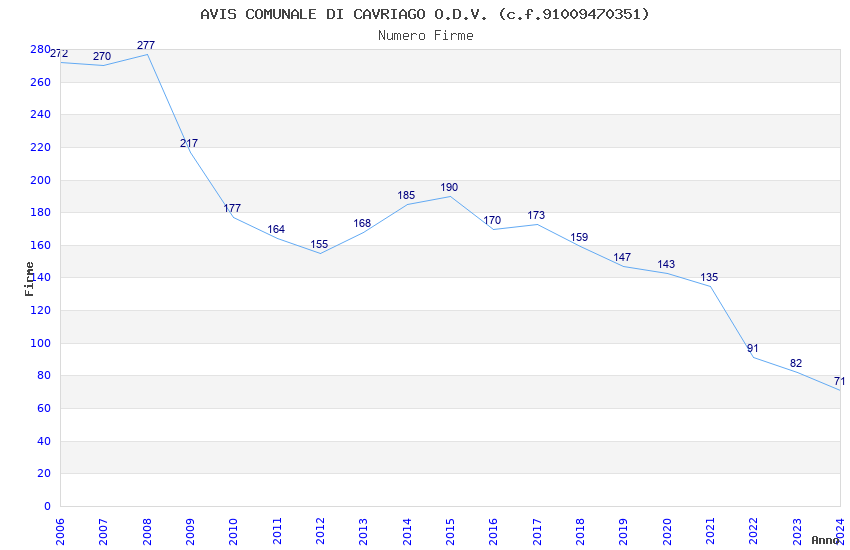The height and width of the screenshot is (550, 850).
Task: Click data label 155 for 2012
Action: (x=319, y=245)
